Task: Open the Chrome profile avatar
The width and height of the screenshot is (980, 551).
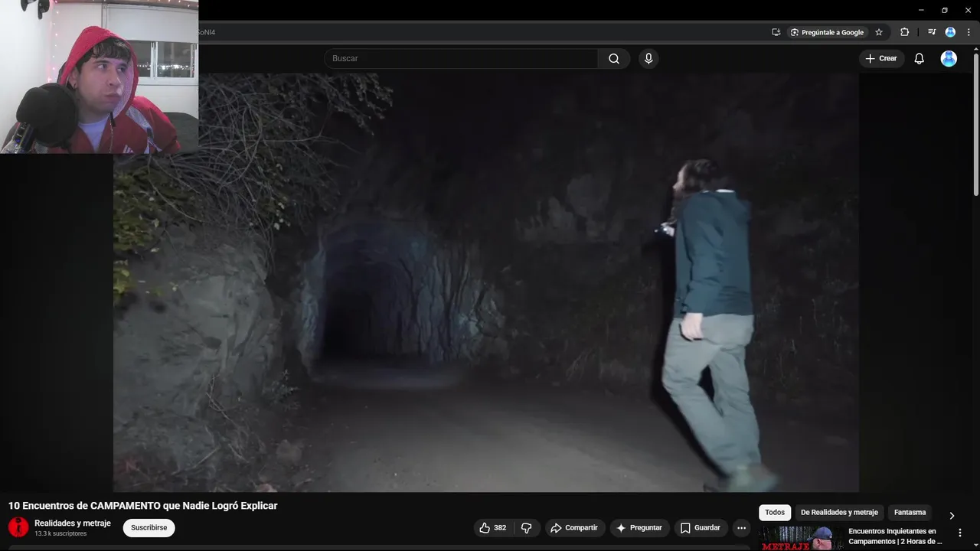Action: coord(950,32)
